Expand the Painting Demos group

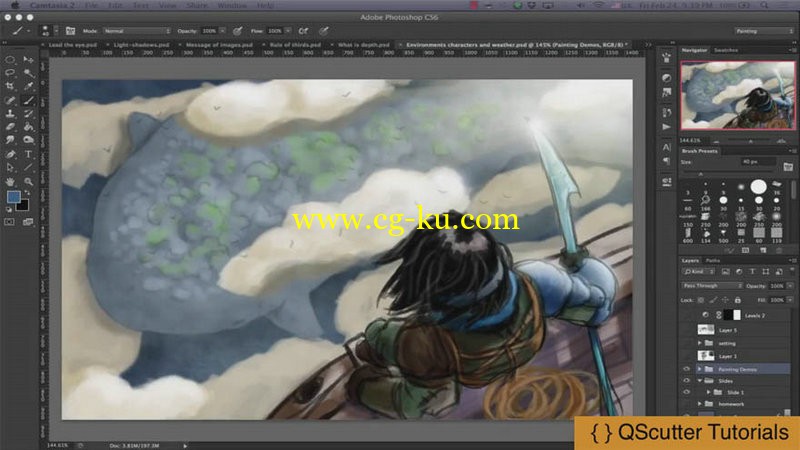point(699,369)
